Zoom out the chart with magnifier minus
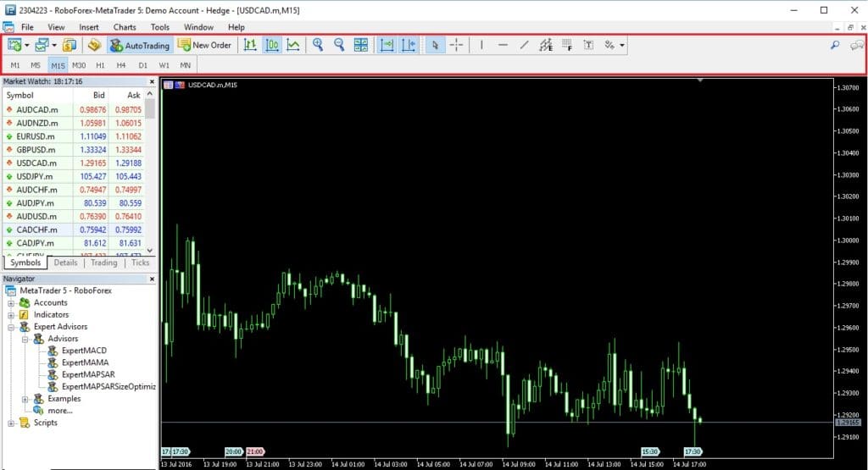868x470 pixels. click(339, 46)
